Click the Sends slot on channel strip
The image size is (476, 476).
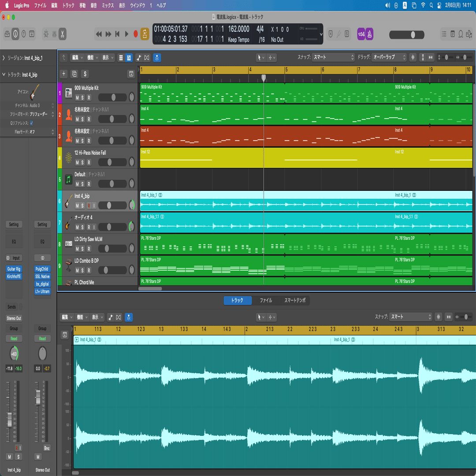click(12, 307)
